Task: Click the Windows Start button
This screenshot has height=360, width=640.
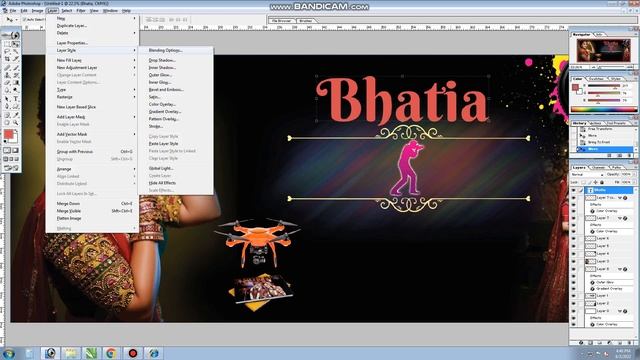Action: 8,353
